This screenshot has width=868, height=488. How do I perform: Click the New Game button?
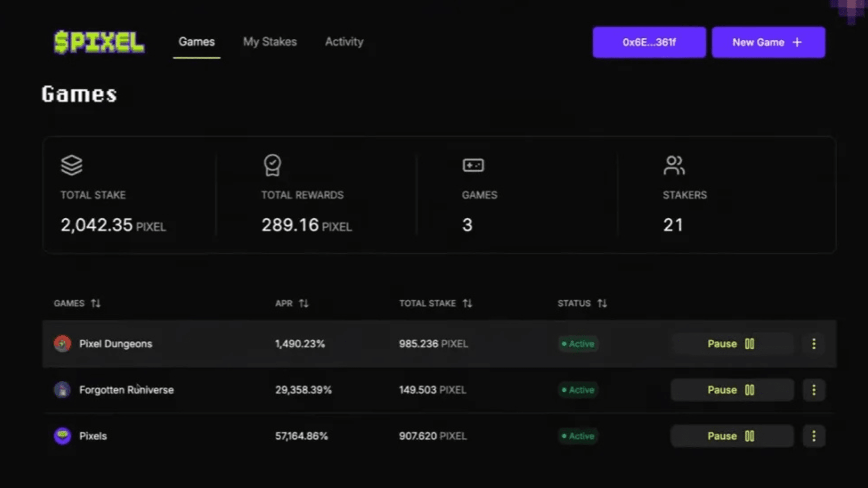coord(768,42)
